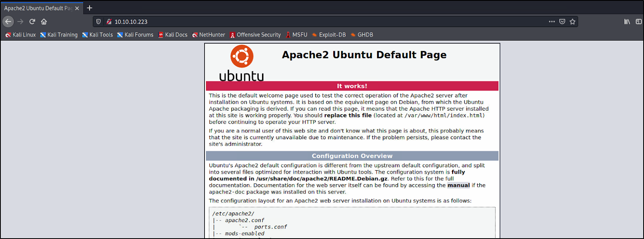Open the Library bookshelf icon
644x239 pixels.
coord(627,21)
